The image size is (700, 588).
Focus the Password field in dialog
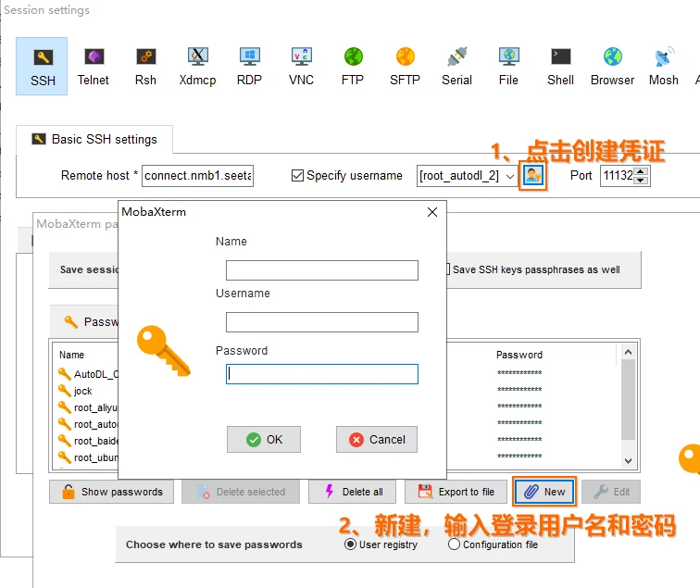tap(322, 374)
